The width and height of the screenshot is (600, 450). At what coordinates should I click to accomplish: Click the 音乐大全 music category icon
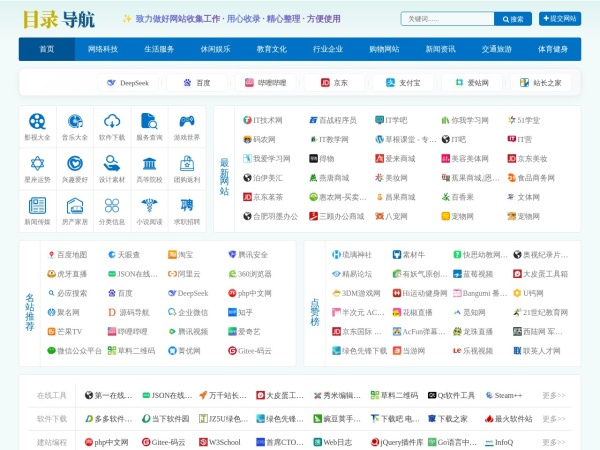(75, 121)
